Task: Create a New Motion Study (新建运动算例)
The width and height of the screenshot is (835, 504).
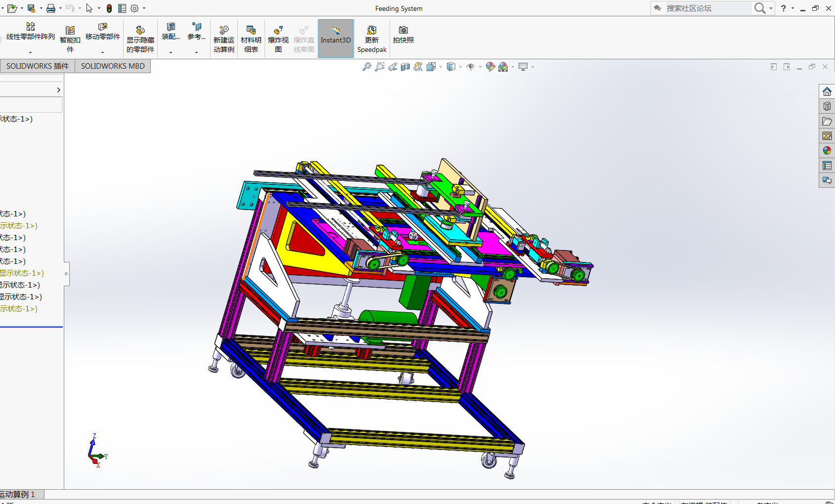Action: pyautogui.click(x=224, y=39)
